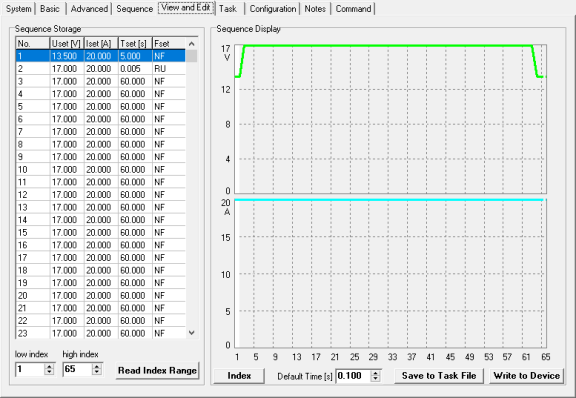Increase the low index spinner value

click(x=49, y=366)
